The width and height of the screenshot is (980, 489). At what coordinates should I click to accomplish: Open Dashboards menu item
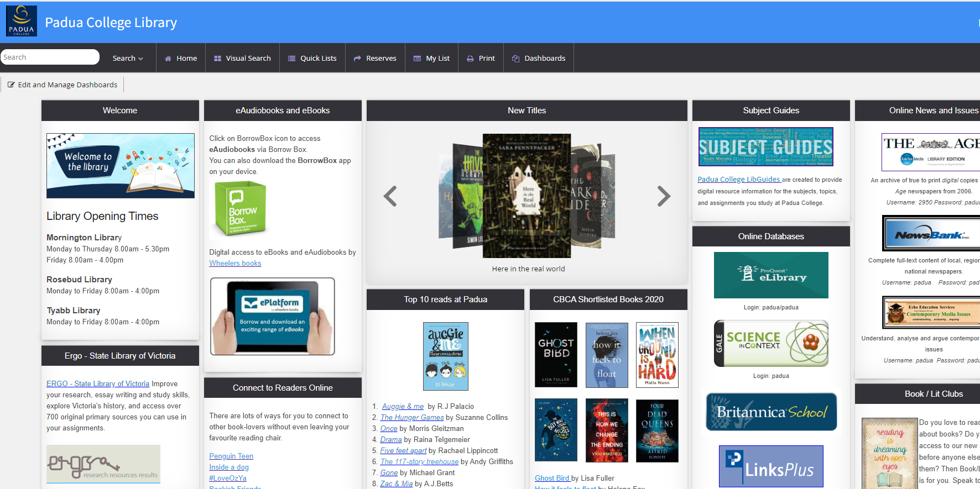(x=539, y=58)
